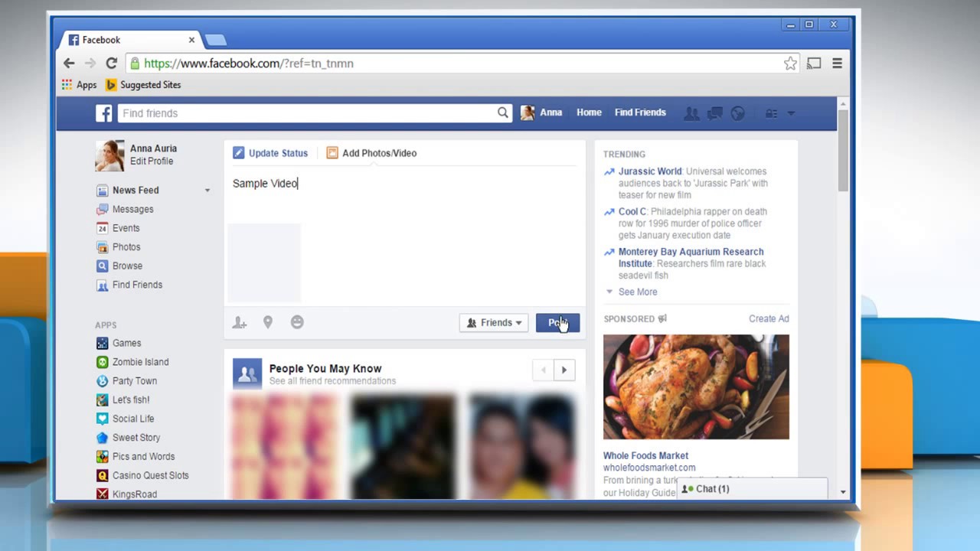The image size is (980, 551).
Task: Open the Chat (1) bar
Action: (752, 489)
